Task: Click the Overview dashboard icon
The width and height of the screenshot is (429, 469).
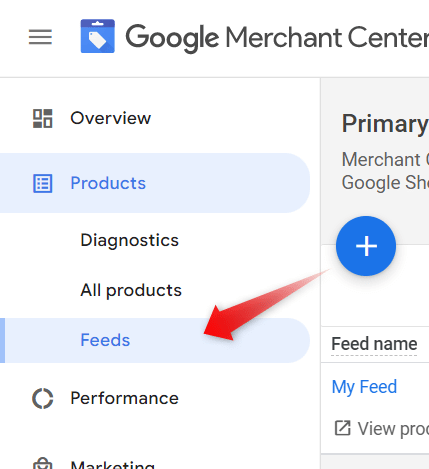Action: click(x=43, y=118)
